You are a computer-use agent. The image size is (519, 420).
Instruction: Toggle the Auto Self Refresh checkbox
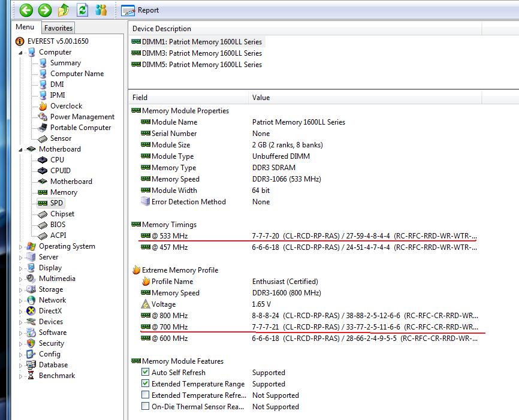145,372
